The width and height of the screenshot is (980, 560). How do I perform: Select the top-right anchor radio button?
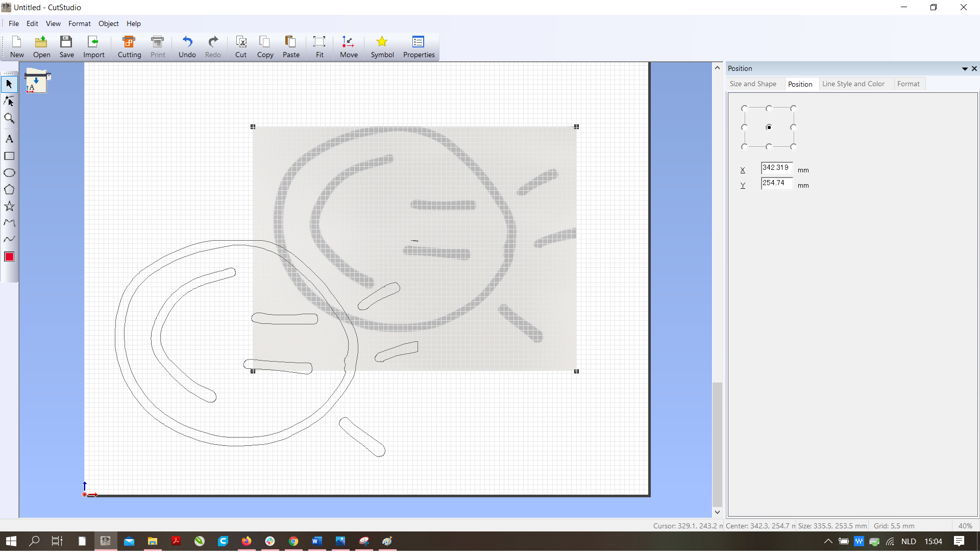coord(793,109)
